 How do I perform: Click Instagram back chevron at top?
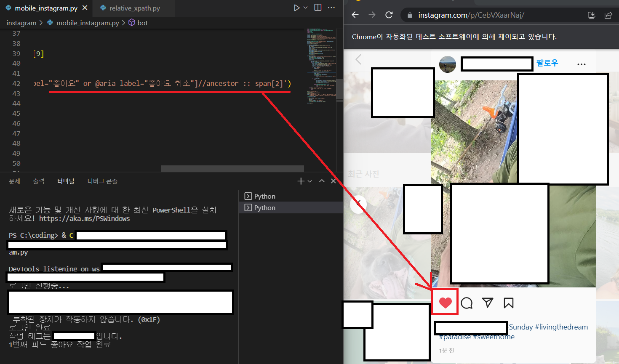click(359, 59)
